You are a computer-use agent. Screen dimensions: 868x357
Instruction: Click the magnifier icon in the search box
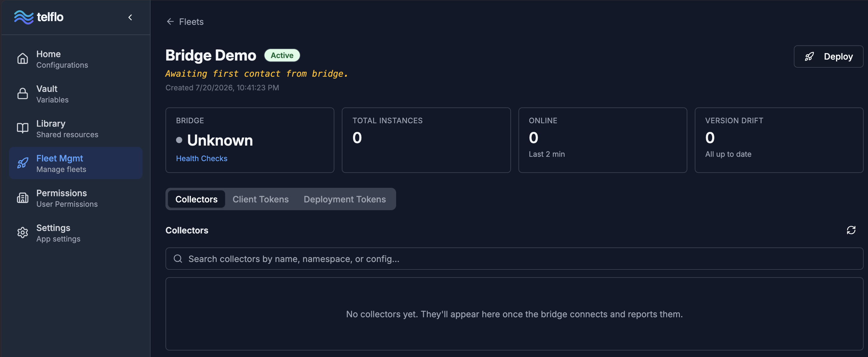(x=178, y=259)
